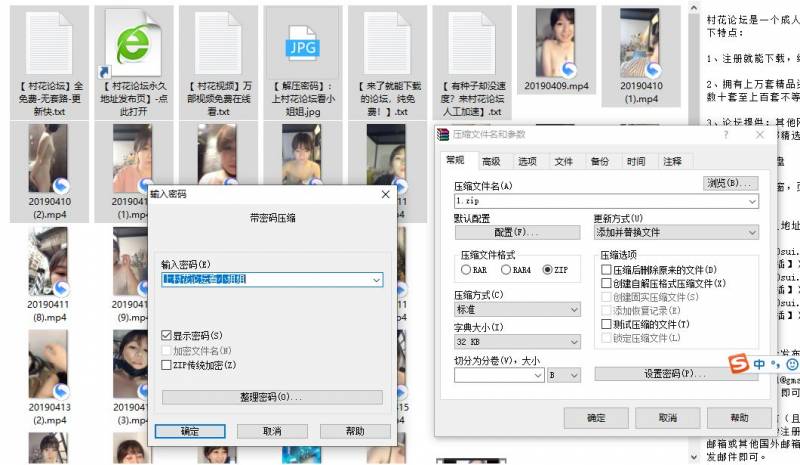Select the blue JPG file icon
Viewport: 800px width, 465px height.
click(303, 47)
